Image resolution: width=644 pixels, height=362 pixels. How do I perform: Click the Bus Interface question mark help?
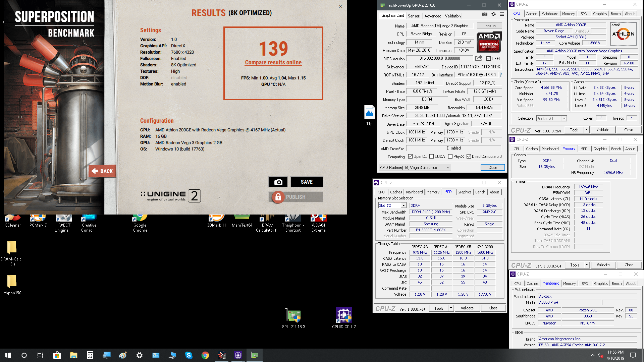click(x=501, y=75)
